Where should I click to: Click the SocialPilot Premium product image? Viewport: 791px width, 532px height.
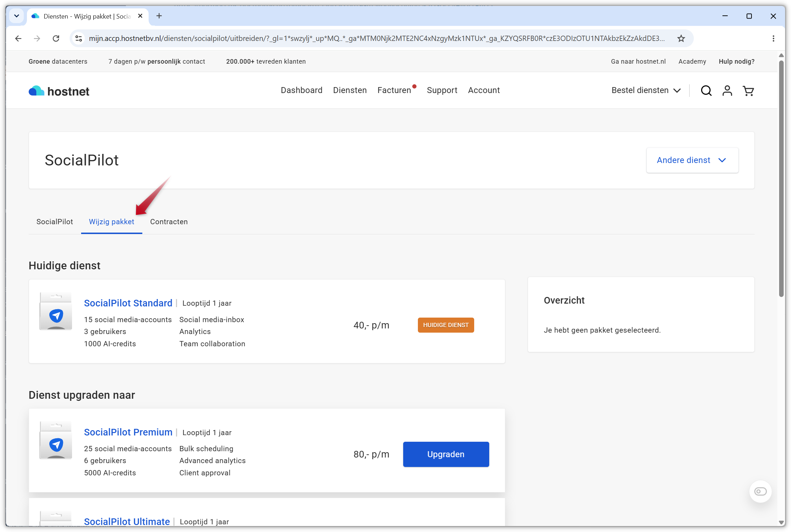(x=56, y=440)
